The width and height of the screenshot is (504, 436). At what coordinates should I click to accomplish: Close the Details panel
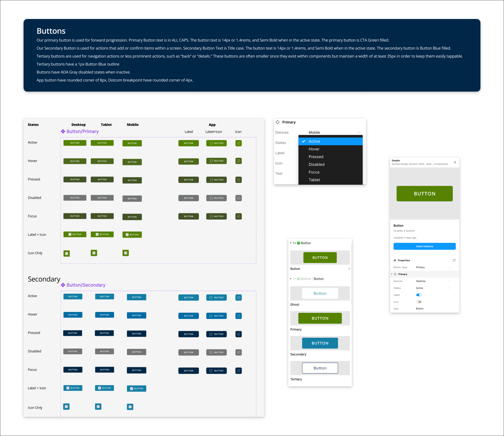click(455, 162)
